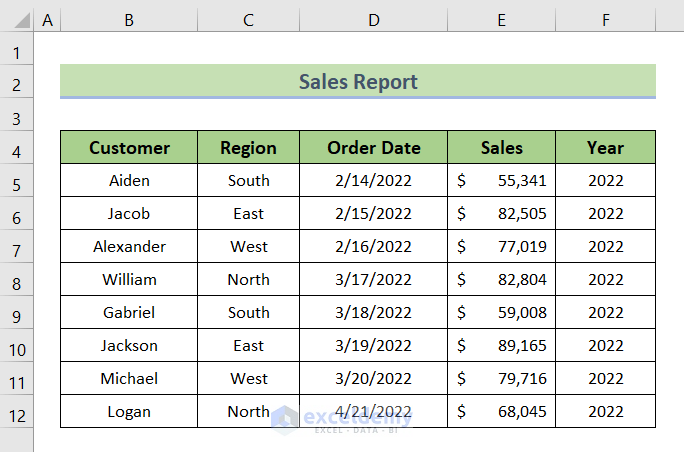Select column B header
The image size is (684, 452).
click(129, 18)
